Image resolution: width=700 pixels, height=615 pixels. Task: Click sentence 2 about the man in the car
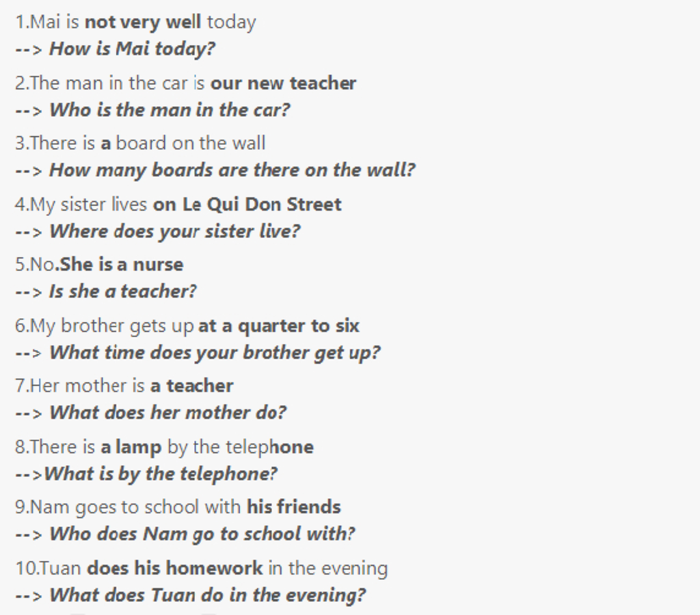185,83
